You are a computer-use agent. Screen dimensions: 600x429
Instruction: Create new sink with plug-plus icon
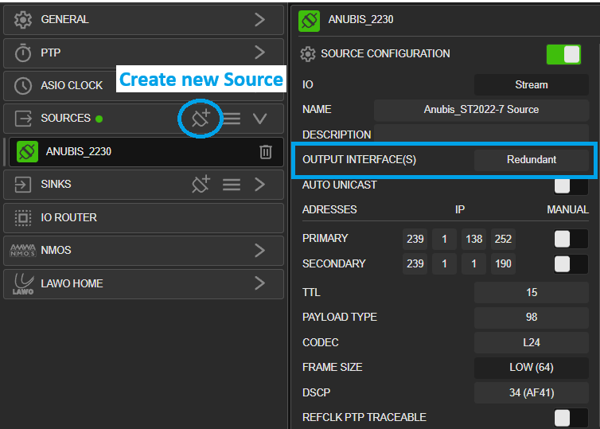201,184
